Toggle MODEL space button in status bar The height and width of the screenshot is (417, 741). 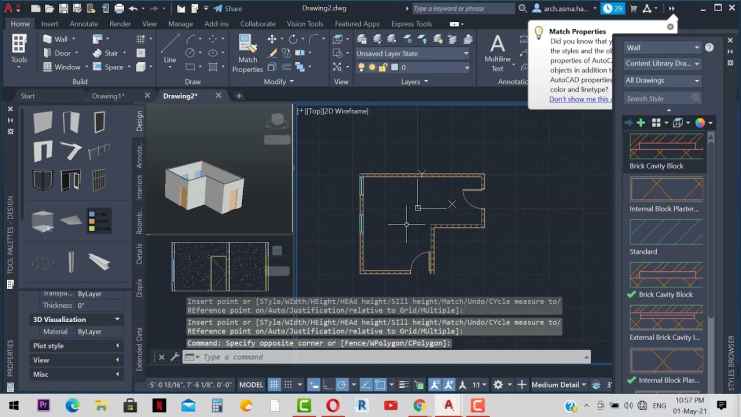251,384
